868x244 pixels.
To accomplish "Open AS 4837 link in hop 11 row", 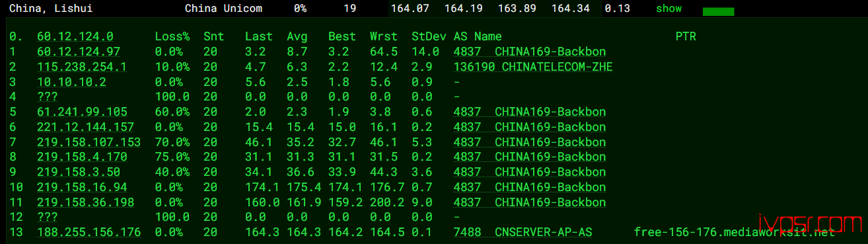I will click(530, 202).
